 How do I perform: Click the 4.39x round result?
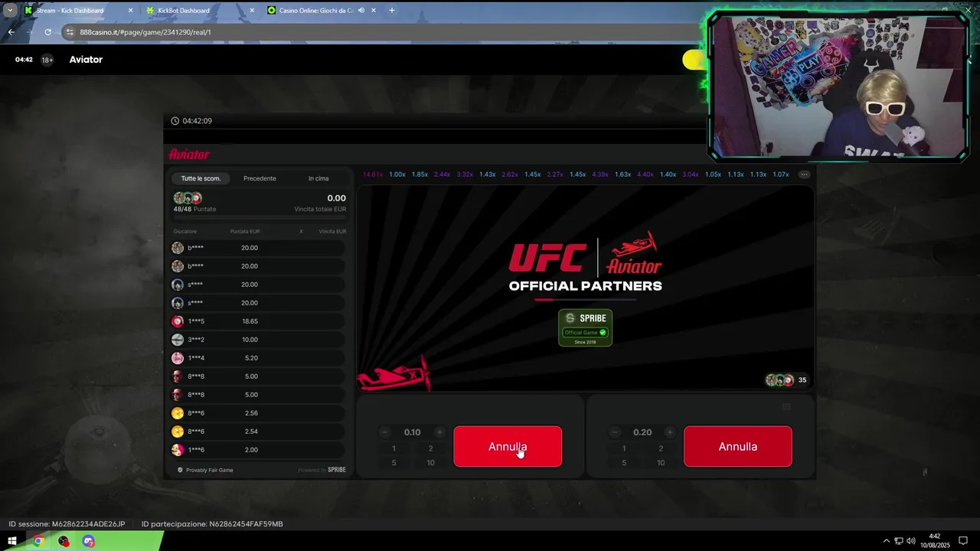point(600,174)
